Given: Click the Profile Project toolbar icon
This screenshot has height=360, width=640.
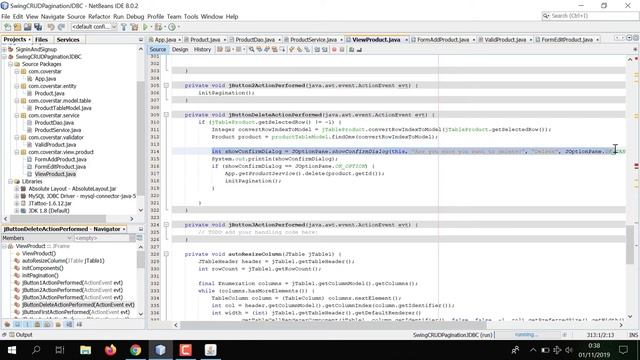Looking at the screenshot, I should [x=172, y=27].
